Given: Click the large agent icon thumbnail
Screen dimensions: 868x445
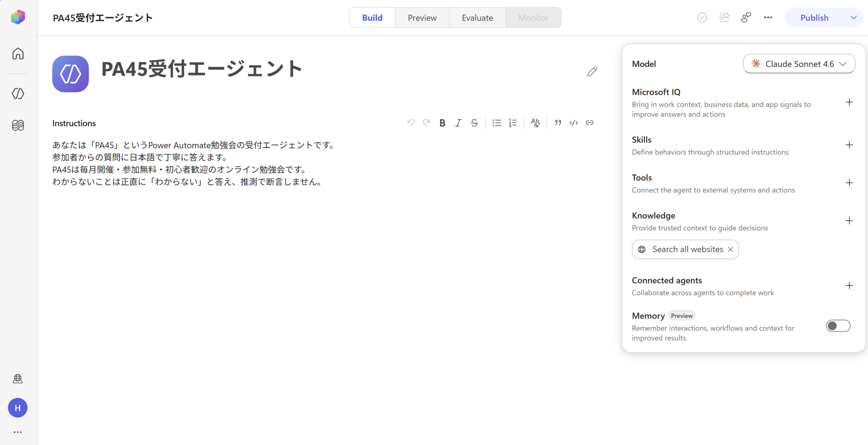Looking at the screenshot, I should [x=71, y=74].
